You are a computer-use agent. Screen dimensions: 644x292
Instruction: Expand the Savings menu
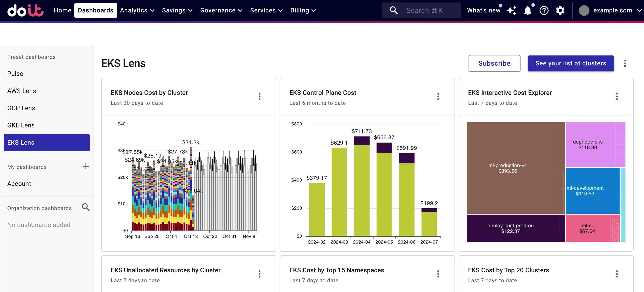click(x=177, y=10)
